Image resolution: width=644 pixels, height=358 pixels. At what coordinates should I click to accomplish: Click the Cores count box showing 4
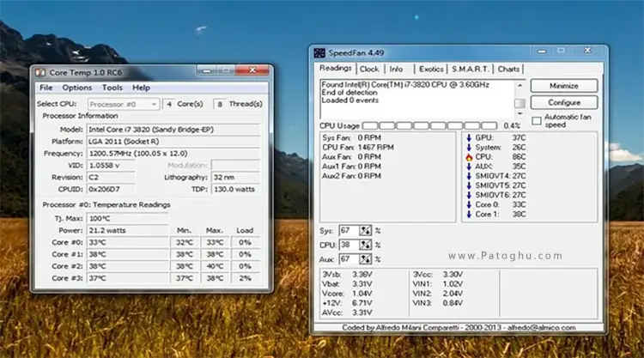point(169,104)
